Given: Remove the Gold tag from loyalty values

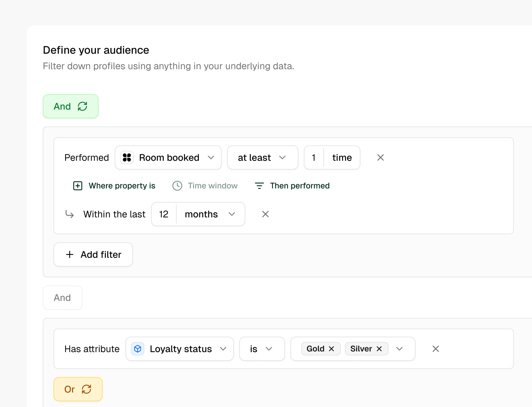Looking at the screenshot, I should 332,349.
